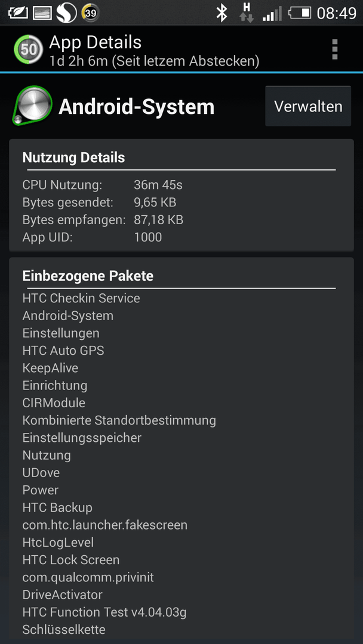The width and height of the screenshot is (363, 644).
Task: Tap the green 50 battery app icon
Action: 29,49
